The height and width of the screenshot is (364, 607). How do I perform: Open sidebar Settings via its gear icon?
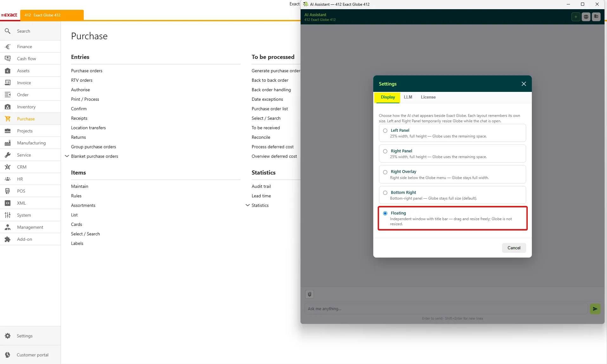coord(8,336)
